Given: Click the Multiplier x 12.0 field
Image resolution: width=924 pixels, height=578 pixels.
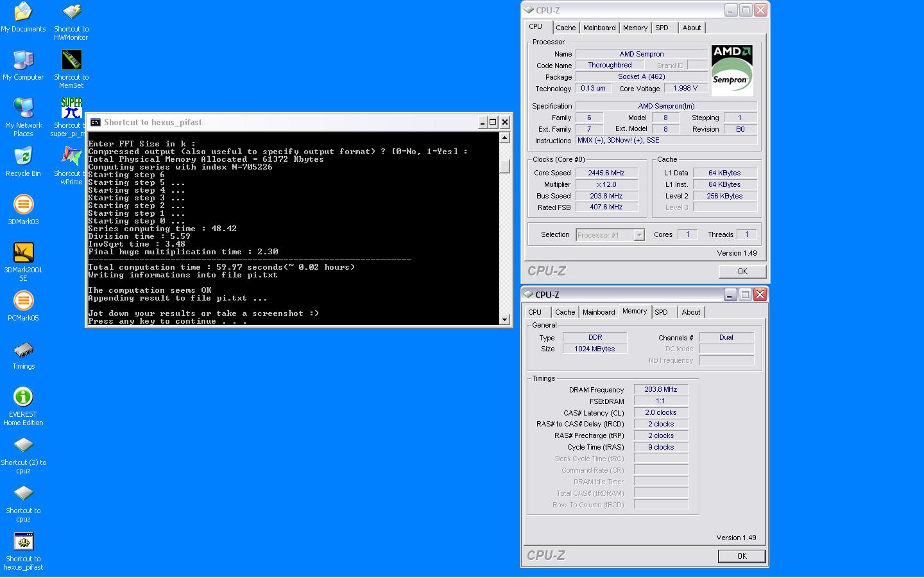Looking at the screenshot, I should click(x=606, y=184).
